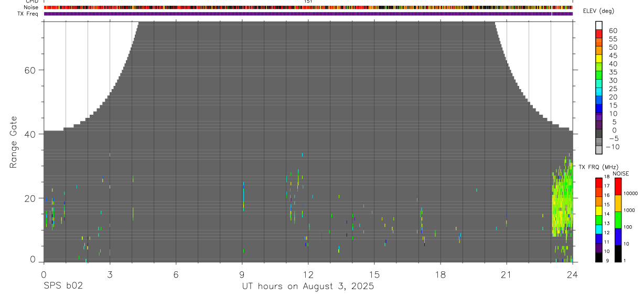This screenshot has width=644, height=297.
Task: Click the '14' label on TX FRQ legend
Action: 607,214
